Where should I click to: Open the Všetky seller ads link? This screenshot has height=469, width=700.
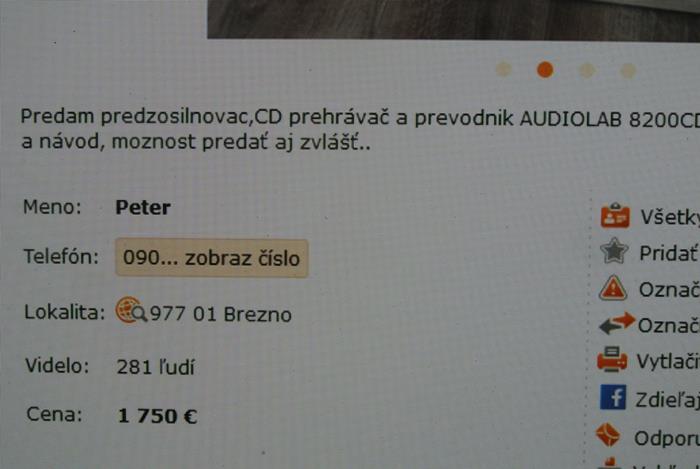(x=670, y=217)
